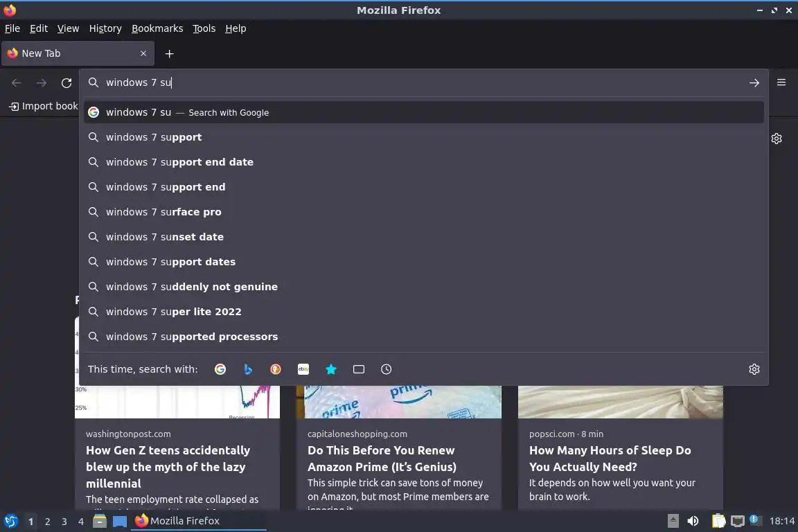Screen dimensions: 798x532
Task: Click the Amazon Prime article thumbnail image
Action: [399, 402]
